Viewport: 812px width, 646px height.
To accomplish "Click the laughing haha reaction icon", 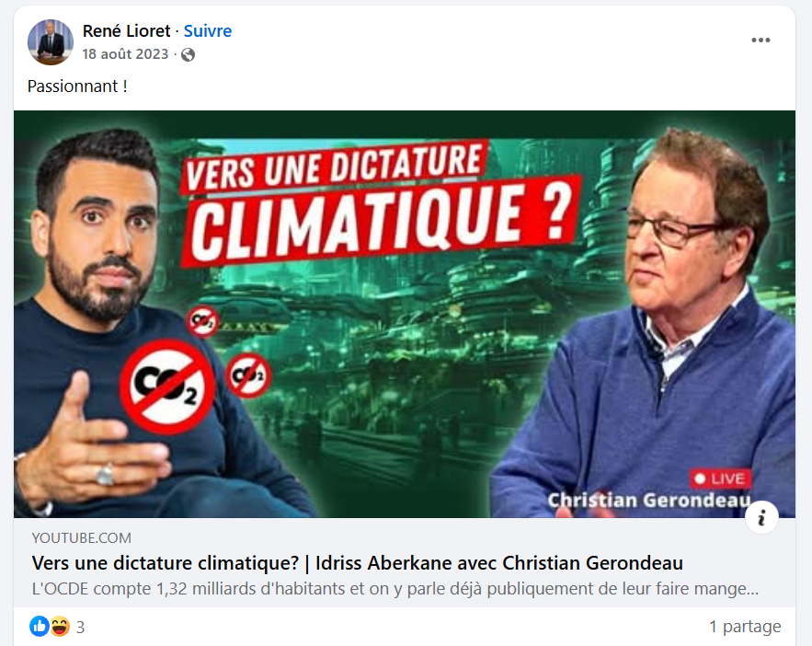I will tap(60, 627).
